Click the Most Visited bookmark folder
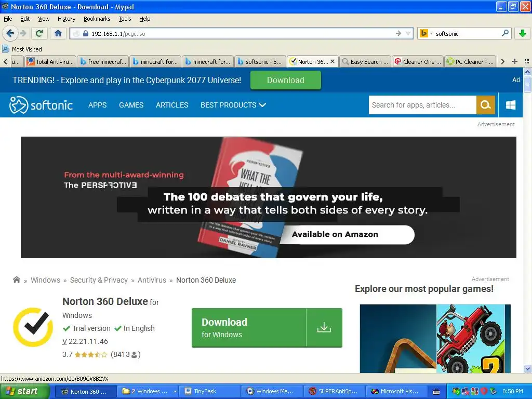 click(x=22, y=49)
